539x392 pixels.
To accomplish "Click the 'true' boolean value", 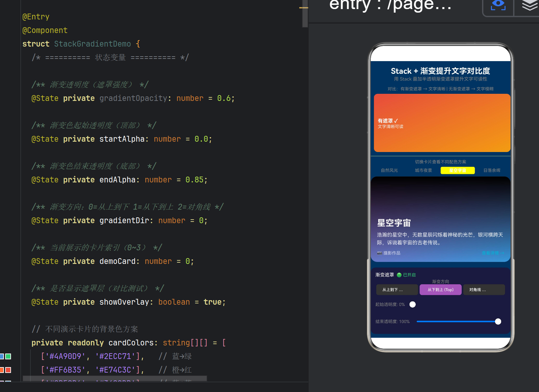I will tap(213, 302).
